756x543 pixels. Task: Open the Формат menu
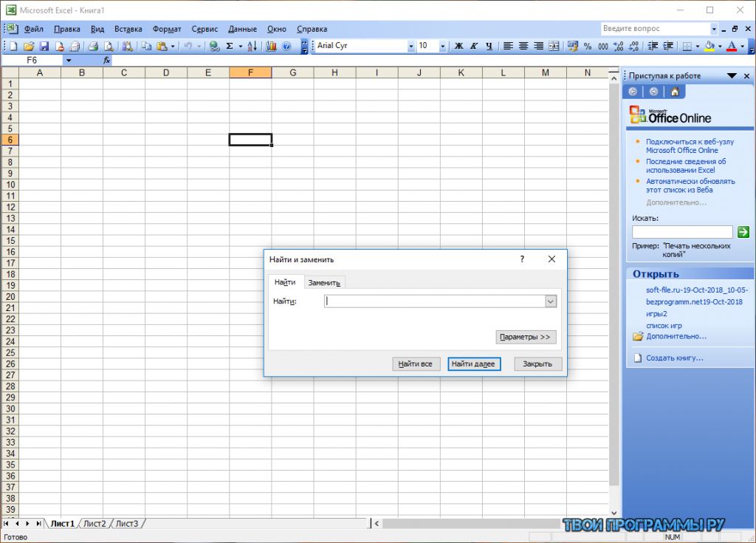167,29
